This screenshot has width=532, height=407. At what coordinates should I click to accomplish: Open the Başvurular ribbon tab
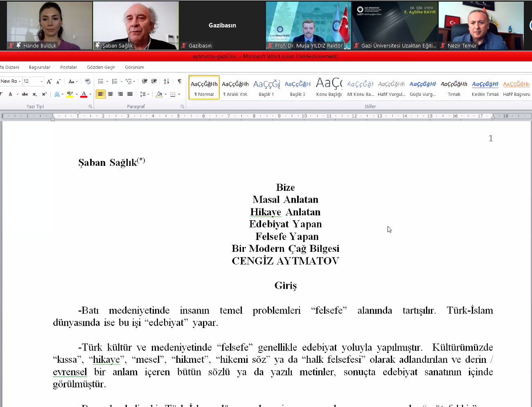pos(40,67)
